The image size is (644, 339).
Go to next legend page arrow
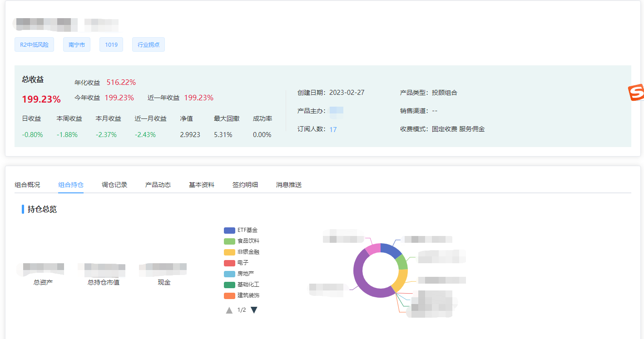(254, 310)
